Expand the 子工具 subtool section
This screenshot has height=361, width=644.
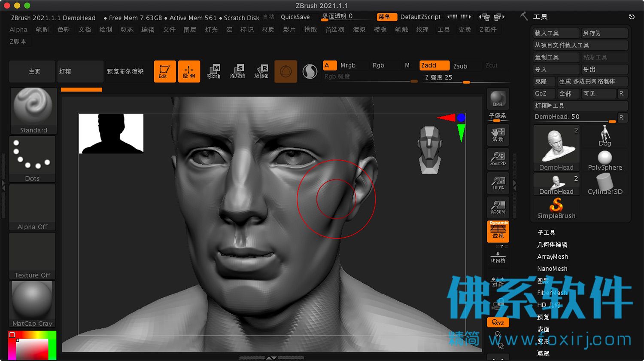[x=546, y=233]
